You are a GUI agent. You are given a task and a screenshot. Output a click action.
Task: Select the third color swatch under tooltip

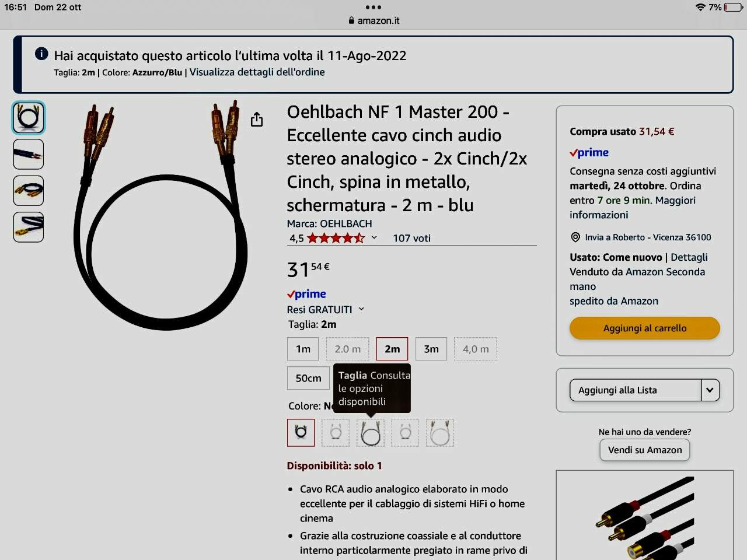371,433
